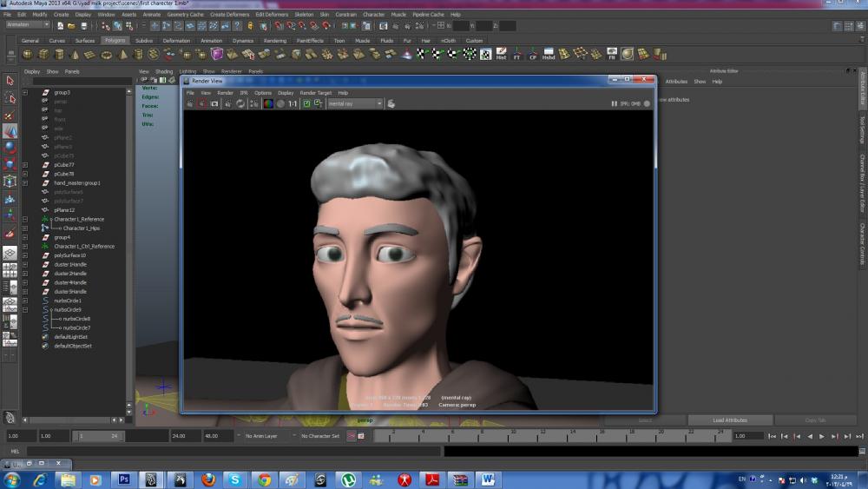This screenshot has width=868, height=489.
Task: Select the Move tool in toolbox
Action: tap(10, 131)
